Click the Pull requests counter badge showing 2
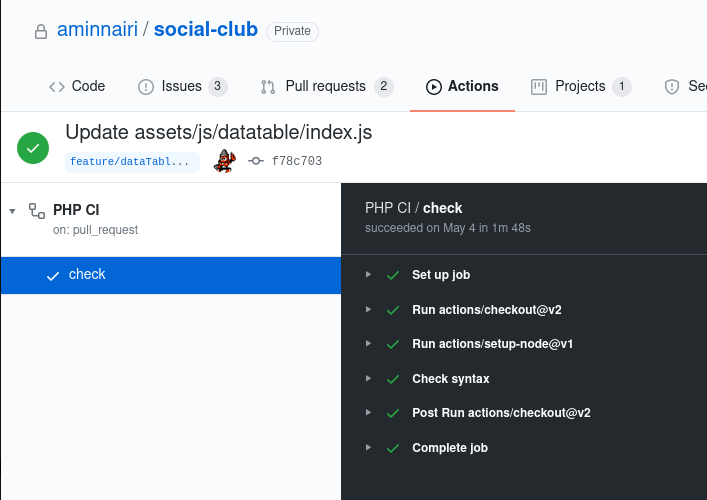707x500 pixels. click(x=384, y=86)
